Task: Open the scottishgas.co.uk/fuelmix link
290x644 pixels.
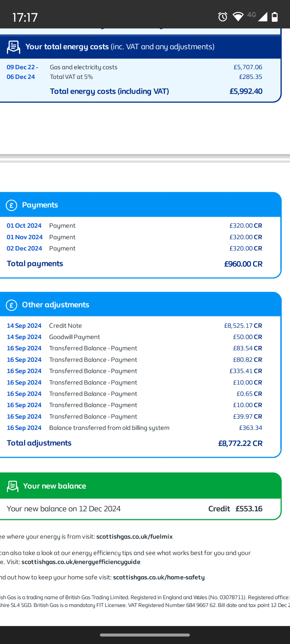Action: 134,536
